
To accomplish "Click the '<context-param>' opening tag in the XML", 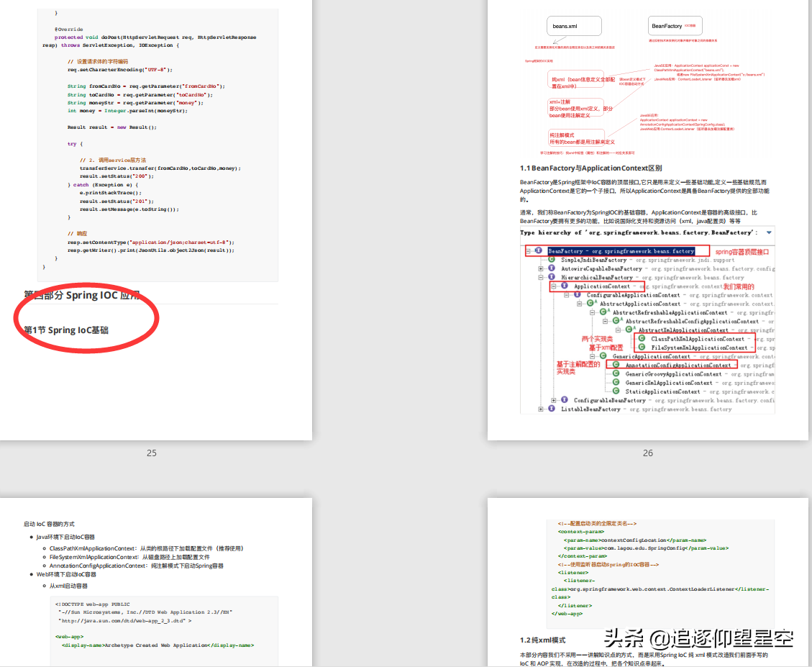I will [581, 532].
